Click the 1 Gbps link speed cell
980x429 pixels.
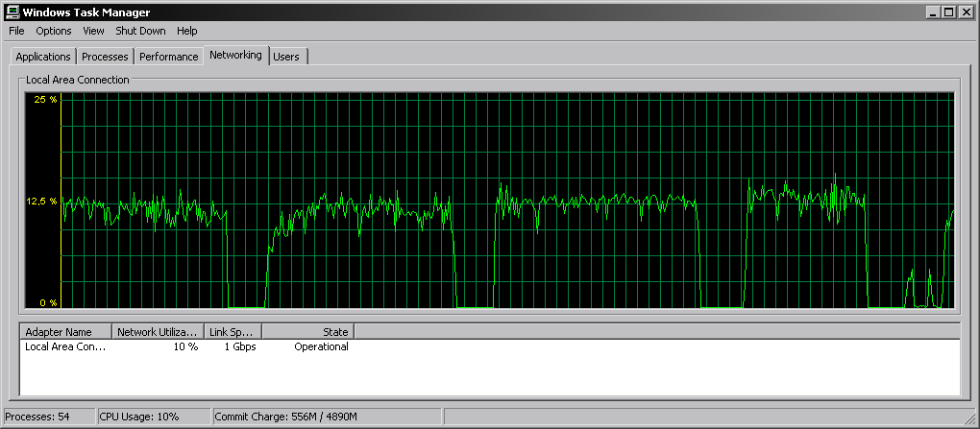coord(240,346)
